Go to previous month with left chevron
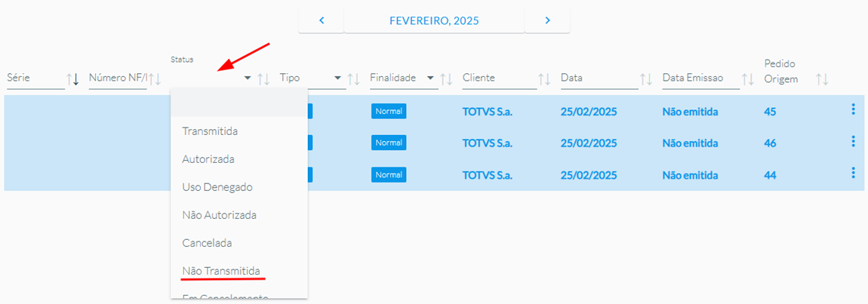 tap(321, 21)
